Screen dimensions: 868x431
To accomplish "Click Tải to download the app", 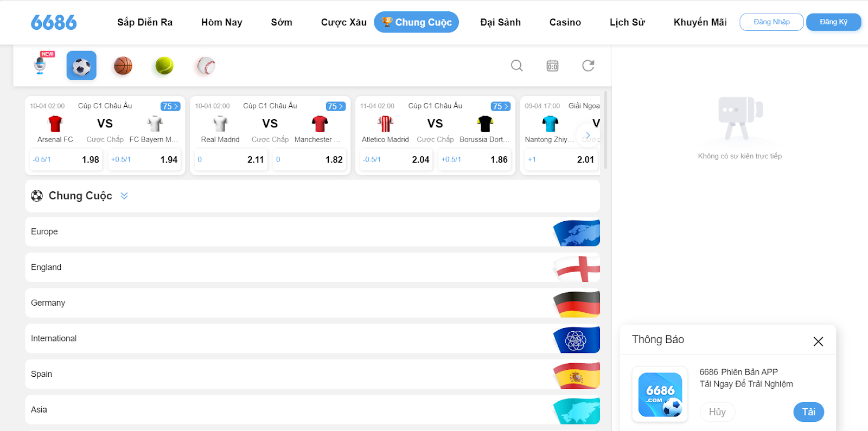I will [x=808, y=412].
